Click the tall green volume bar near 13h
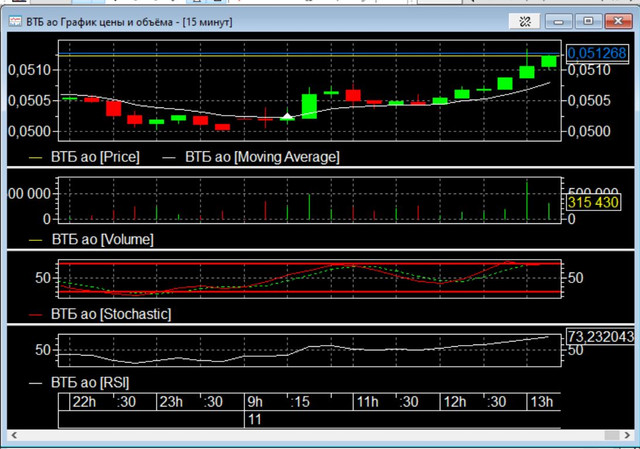640x449 pixels. coord(527,200)
